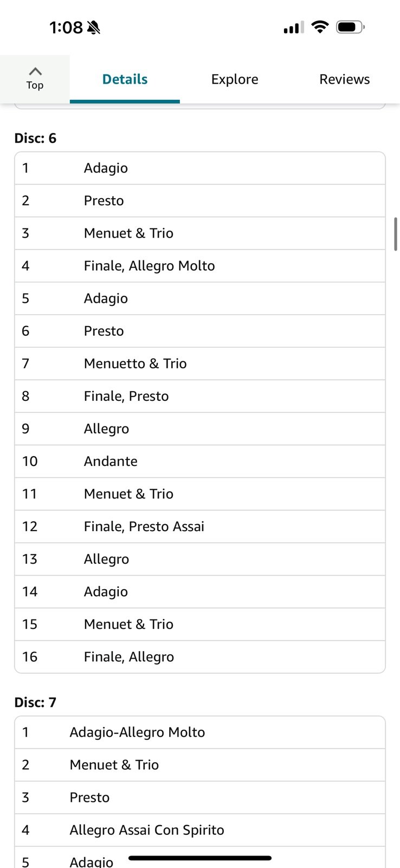Image resolution: width=400 pixels, height=868 pixels.
Task: Tap the Top up-arrow chevron icon
Action: (x=35, y=72)
